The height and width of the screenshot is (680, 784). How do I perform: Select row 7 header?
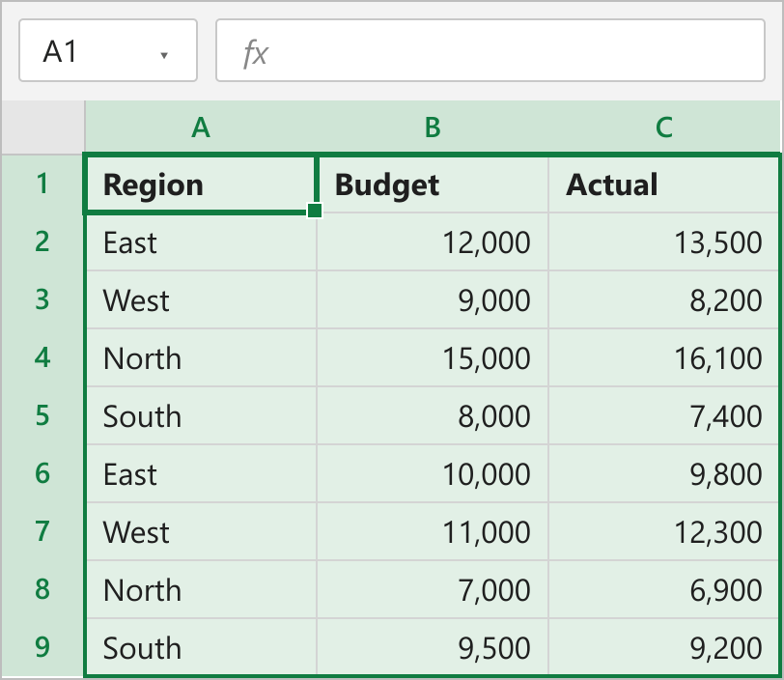pos(43,531)
